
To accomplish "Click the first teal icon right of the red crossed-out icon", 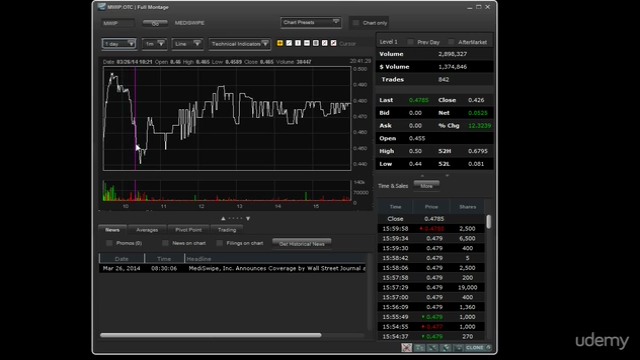I will coord(420,347).
